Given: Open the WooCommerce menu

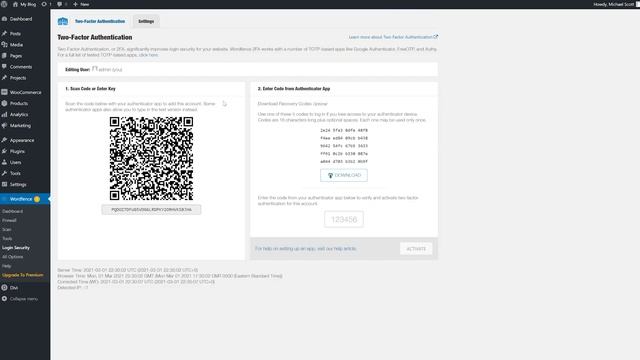Looking at the screenshot, I should click(x=25, y=92).
